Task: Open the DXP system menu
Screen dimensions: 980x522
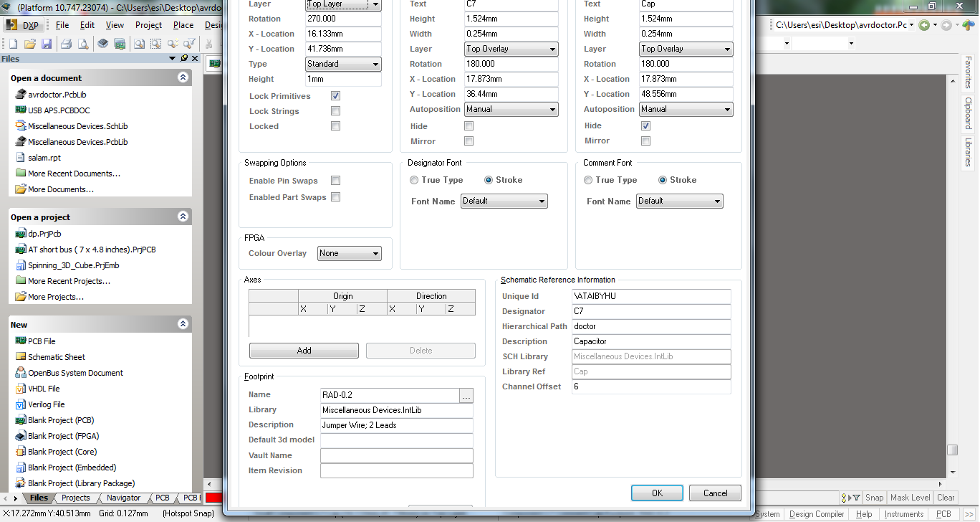Action: click(23, 25)
